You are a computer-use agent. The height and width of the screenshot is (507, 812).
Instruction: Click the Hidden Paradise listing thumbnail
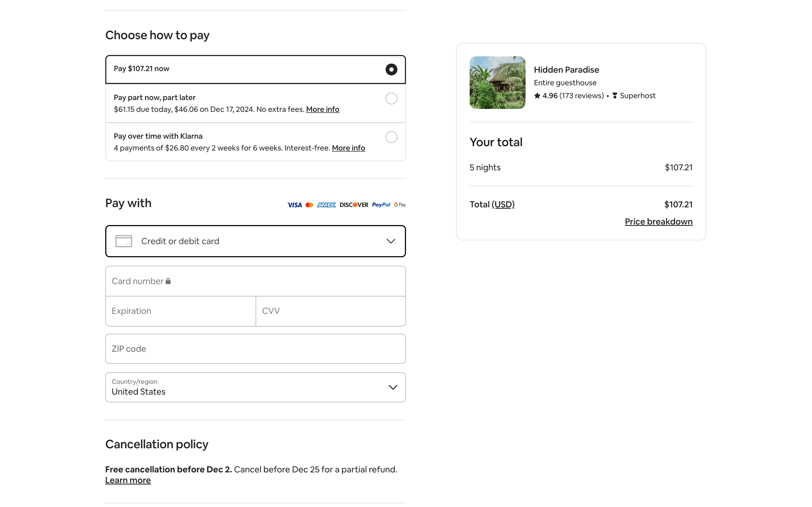point(497,83)
